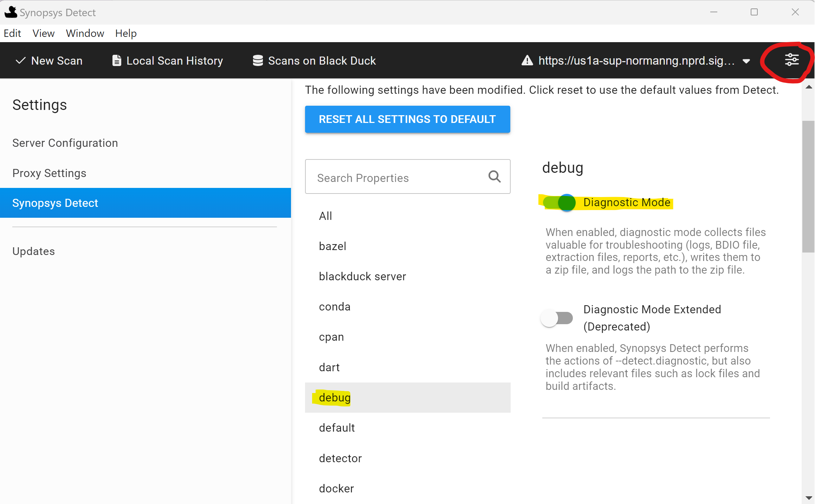Screen dimensions: 815x504
Task: Open settings via the sliders icon
Action: pos(791,60)
